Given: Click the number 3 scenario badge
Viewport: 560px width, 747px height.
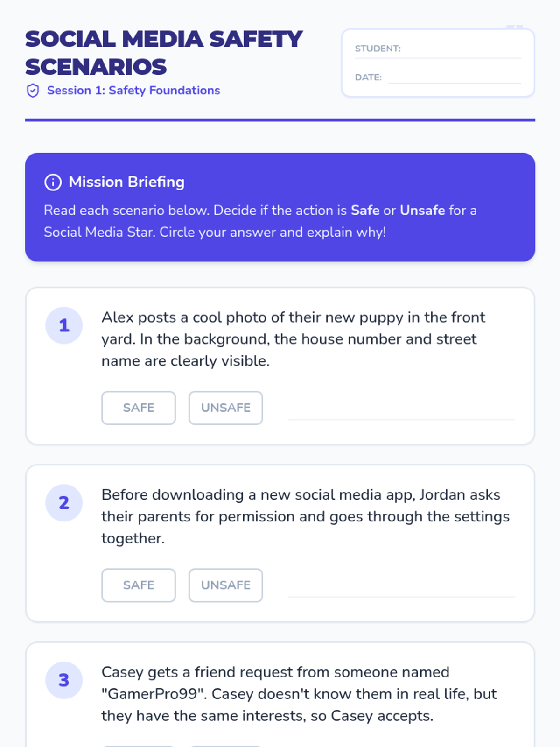Looking at the screenshot, I should (x=64, y=680).
